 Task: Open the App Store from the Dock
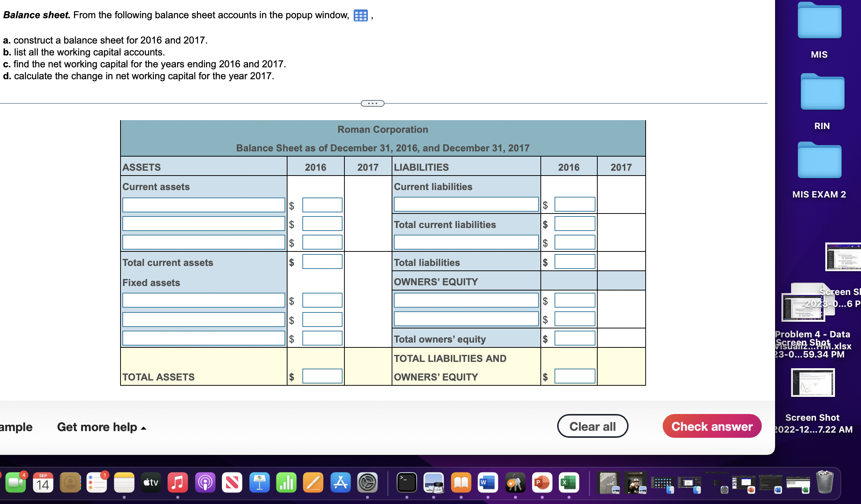[340, 482]
